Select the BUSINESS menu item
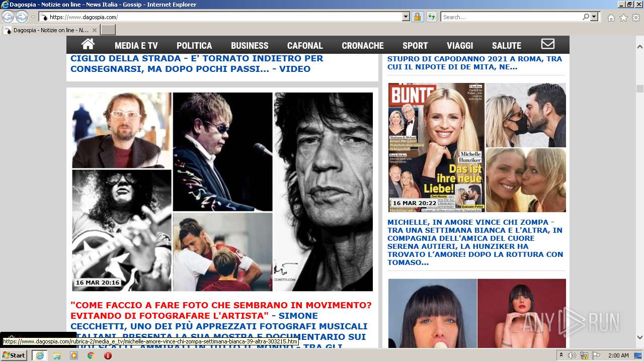Screen dimensions: 644x362 [x=250, y=45]
